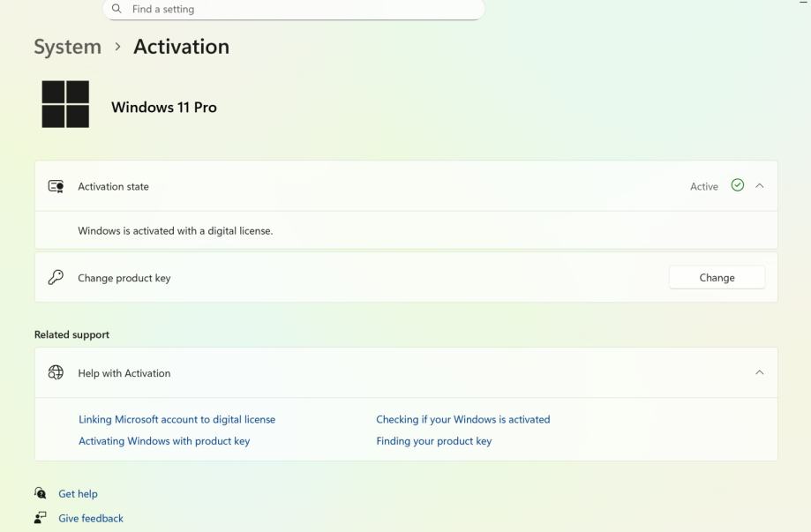
Task: Click the digital license activation message
Action: [176, 231]
